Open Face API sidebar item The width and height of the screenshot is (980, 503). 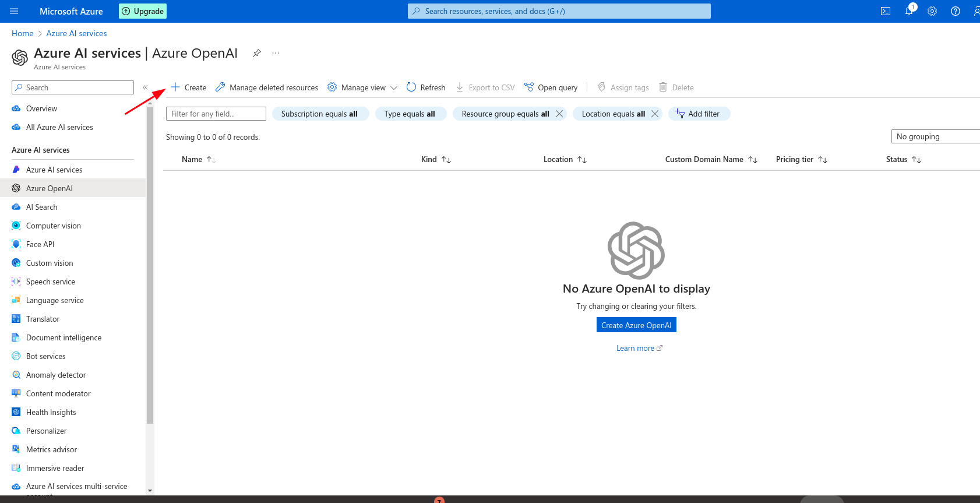point(73,244)
